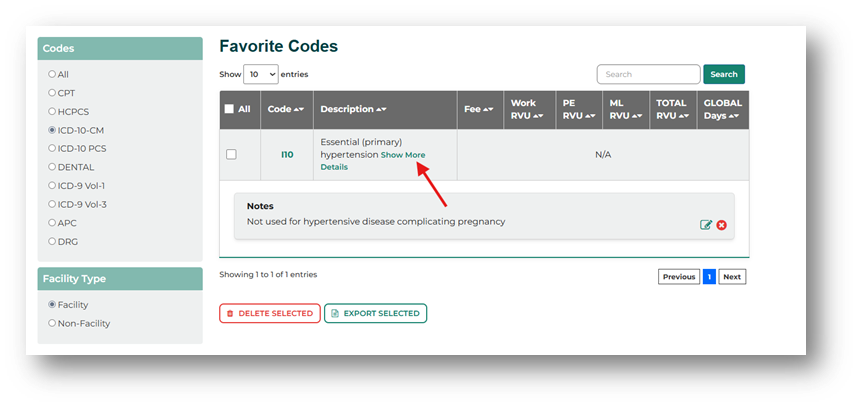Viewport: 858px width, 407px height.
Task: Open the Details link for I10
Action: [334, 167]
